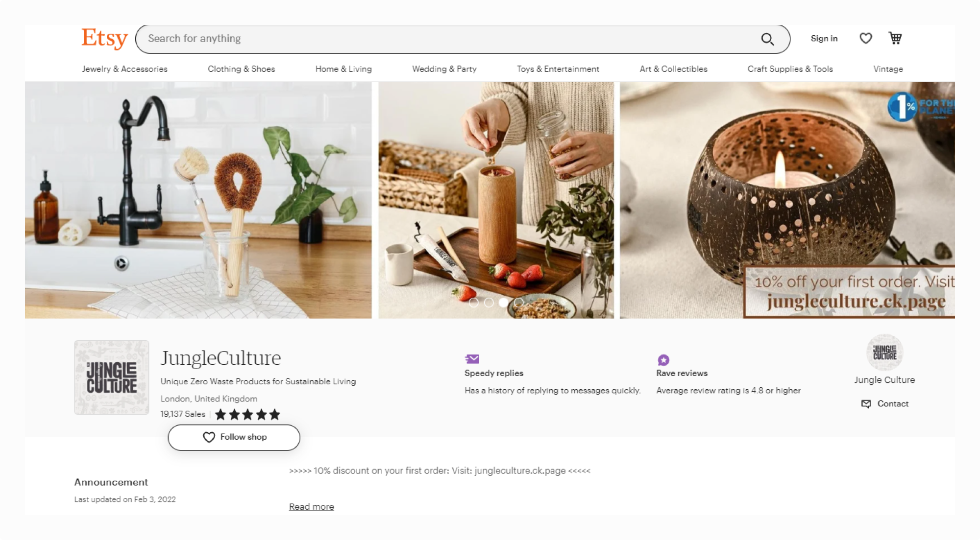The image size is (980, 540).
Task: Click the Rave reviews star badge icon
Action: click(663, 360)
